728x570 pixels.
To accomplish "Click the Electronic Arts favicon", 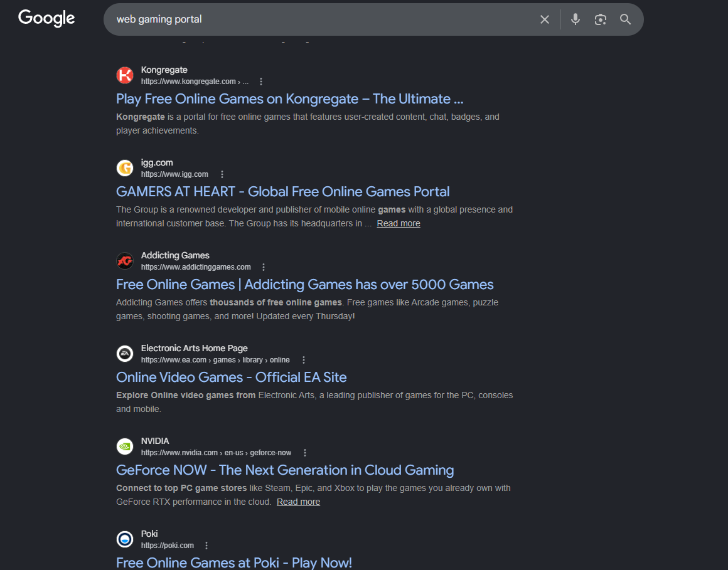I will 125,354.
